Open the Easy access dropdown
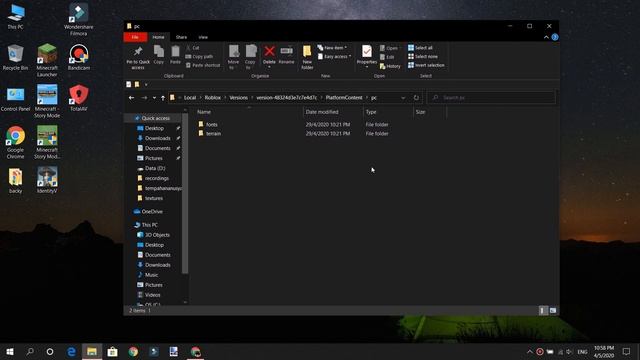The height and width of the screenshot is (360, 640). tap(334, 56)
